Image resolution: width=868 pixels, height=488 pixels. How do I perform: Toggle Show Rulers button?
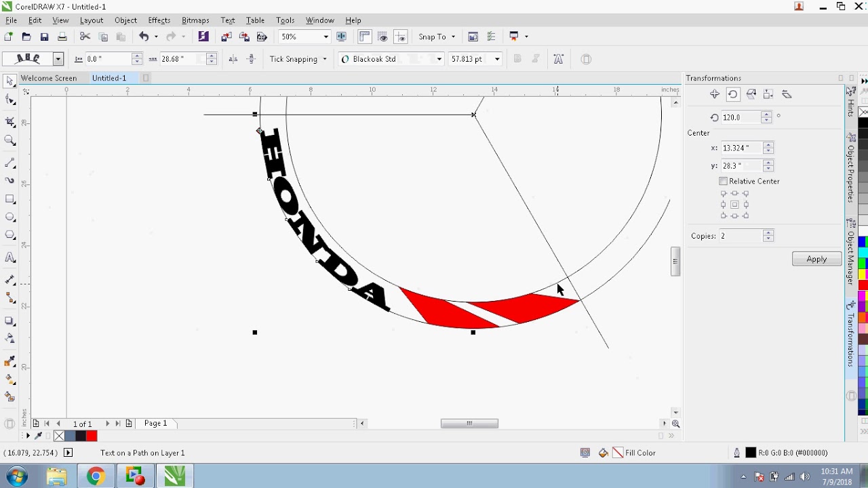click(x=365, y=37)
